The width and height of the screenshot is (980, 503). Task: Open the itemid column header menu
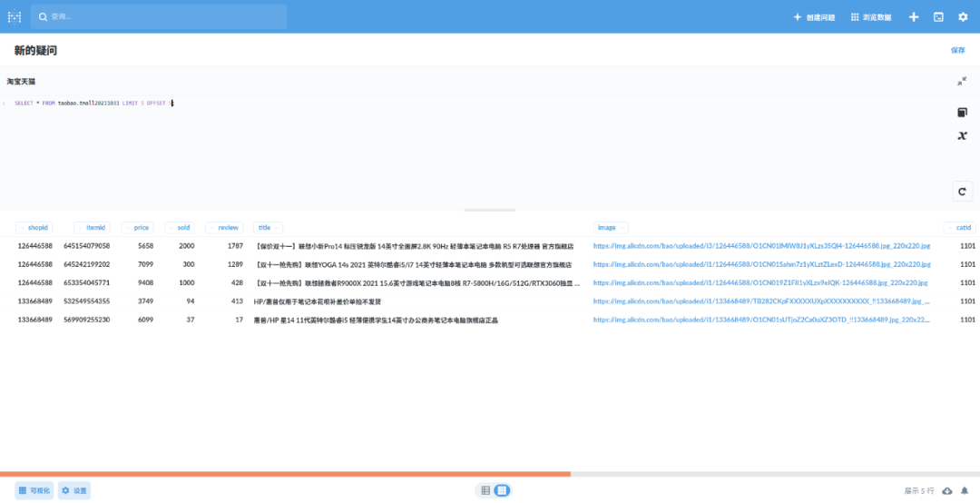[x=92, y=228]
